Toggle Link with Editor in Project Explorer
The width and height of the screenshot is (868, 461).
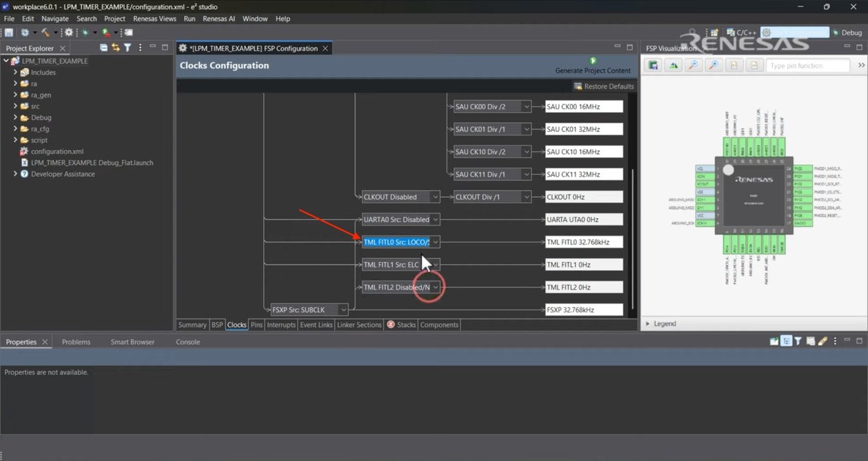116,48
